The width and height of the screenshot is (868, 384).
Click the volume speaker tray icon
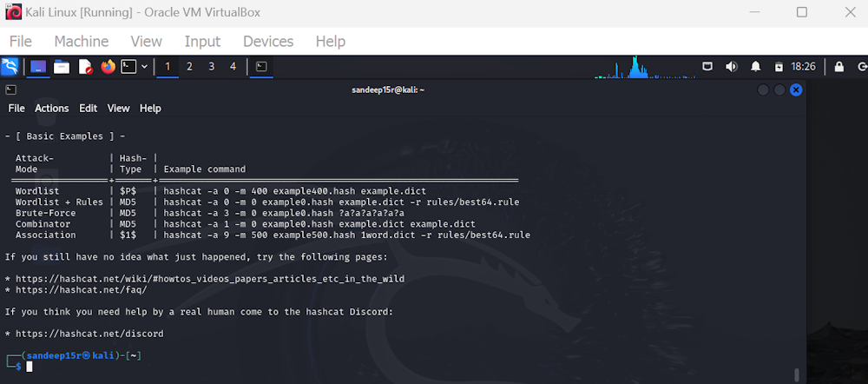click(731, 67)
